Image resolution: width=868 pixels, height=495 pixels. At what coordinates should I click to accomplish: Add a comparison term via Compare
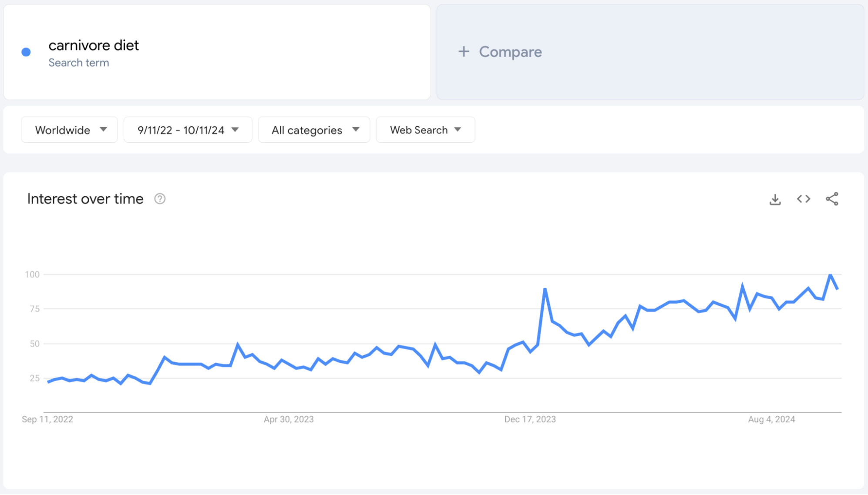(650, 52)
